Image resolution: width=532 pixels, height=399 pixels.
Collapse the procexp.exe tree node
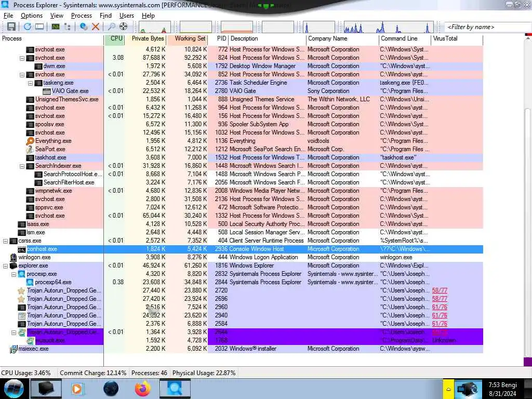(x=14, y=274)
